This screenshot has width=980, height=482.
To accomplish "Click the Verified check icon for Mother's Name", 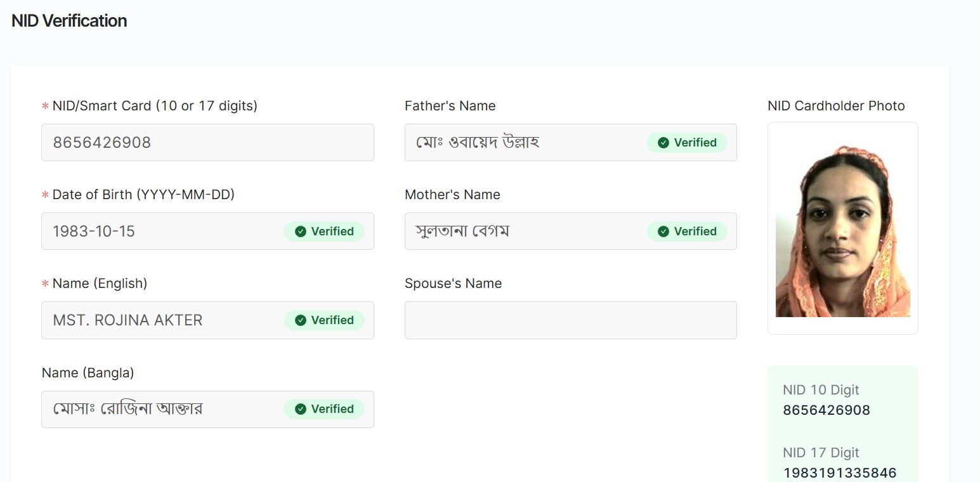I will [x=663, y=231].
